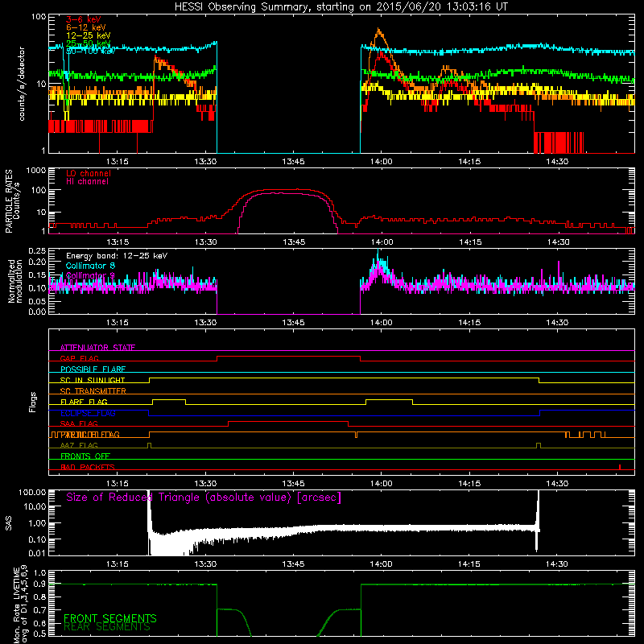The image size is (644, 644).
Task: Click 13:45 tick under the modulation panel
Action: coord(293,323)
